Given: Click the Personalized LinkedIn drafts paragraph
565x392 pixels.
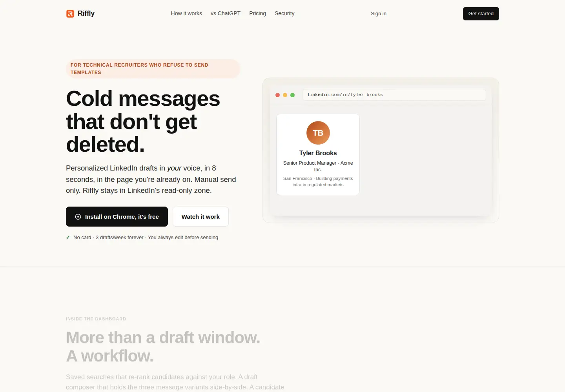Looking at the screenshot, I should [x=151, y=179].
